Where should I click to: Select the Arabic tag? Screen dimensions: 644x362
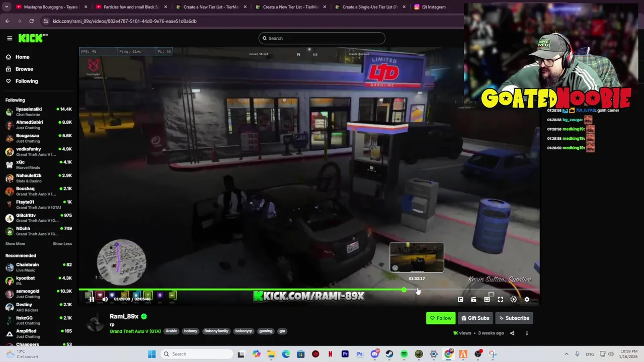tap(171, 331)
